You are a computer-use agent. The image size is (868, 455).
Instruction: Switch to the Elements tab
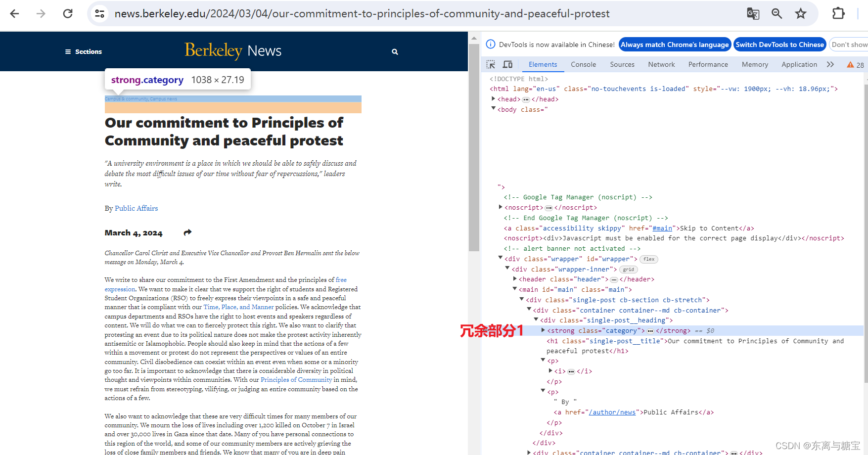(543, 64)
